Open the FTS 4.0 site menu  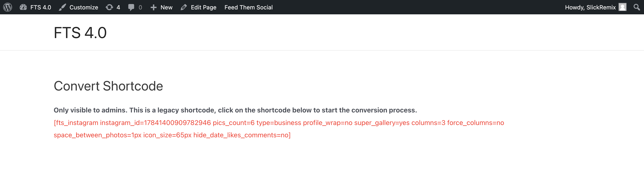[35, 7]
